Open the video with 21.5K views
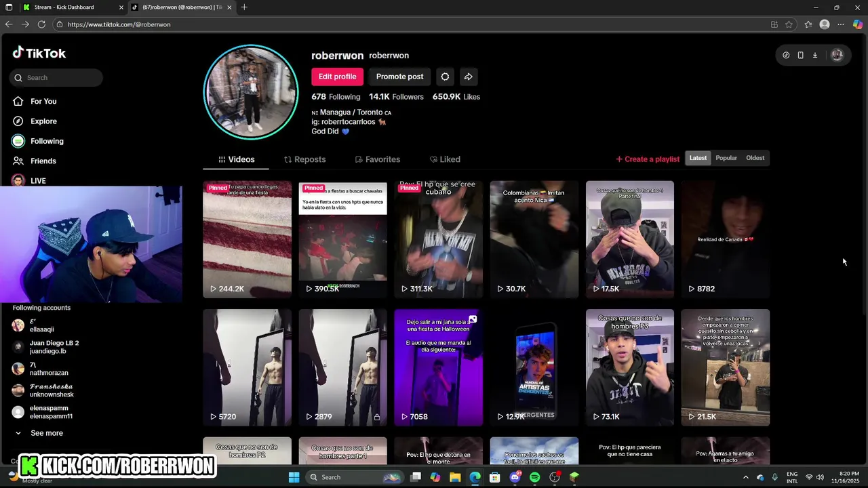The image size is (868, 488). pyautogui.click(x=725, y=367)
